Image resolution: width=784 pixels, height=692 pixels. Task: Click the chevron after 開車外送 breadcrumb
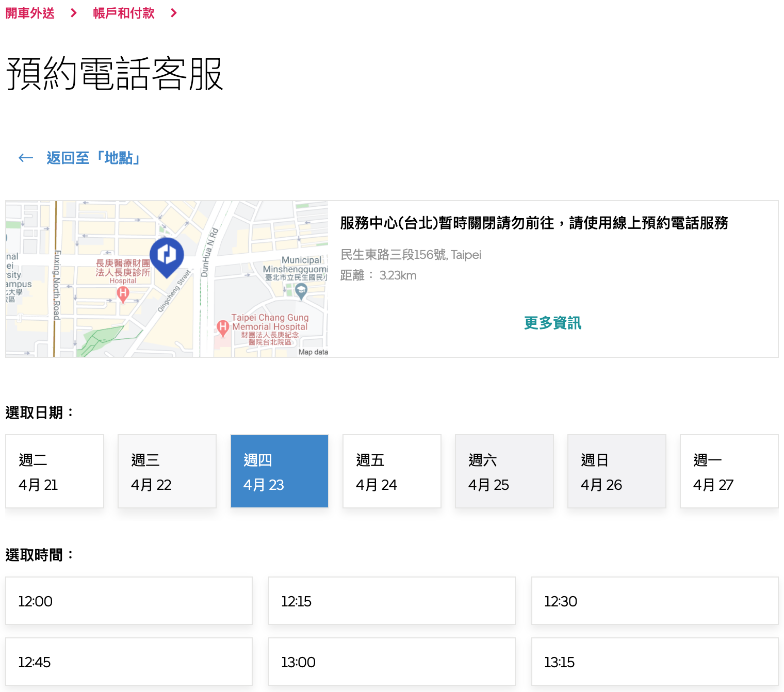[74, 13]
